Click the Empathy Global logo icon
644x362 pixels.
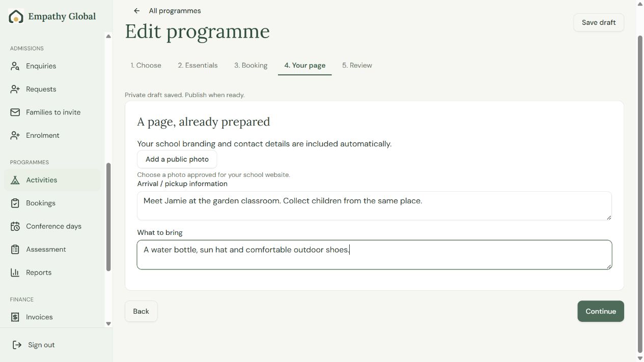(x=16, y=16)
